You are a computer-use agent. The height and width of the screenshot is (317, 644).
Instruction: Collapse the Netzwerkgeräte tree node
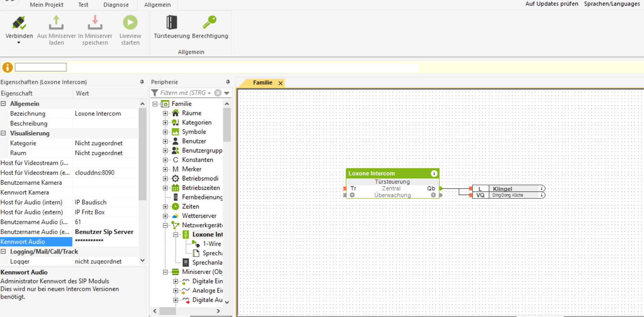(x=165, y=225)
